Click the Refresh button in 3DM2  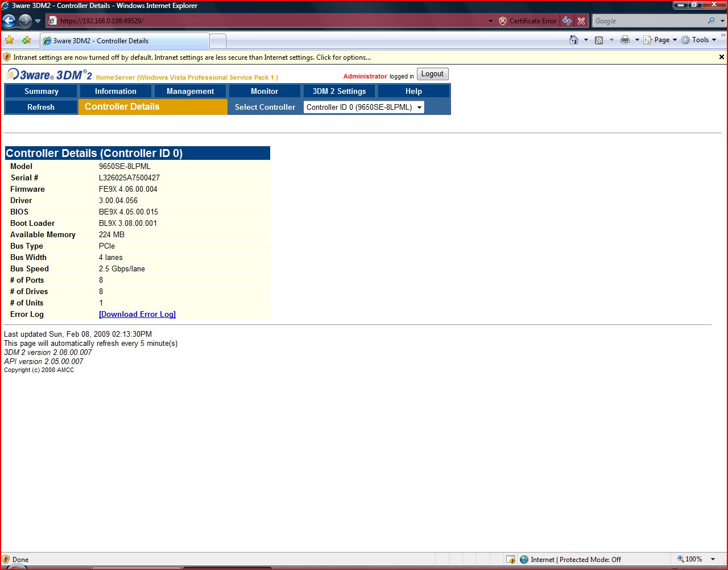[x=41, y=107]
